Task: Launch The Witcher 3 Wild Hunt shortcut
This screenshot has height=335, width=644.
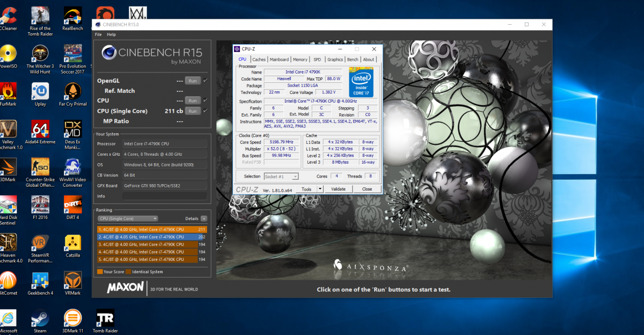Action: click(x=40, y=59)
